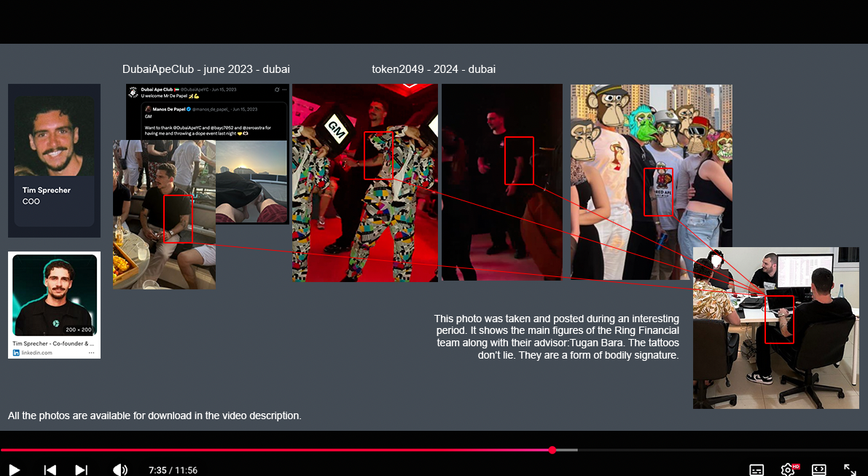This screenshot has width=868, height=476.
Task: Click the LinkedIn profile picture with teal background
Action: click(x=54, y=295)
